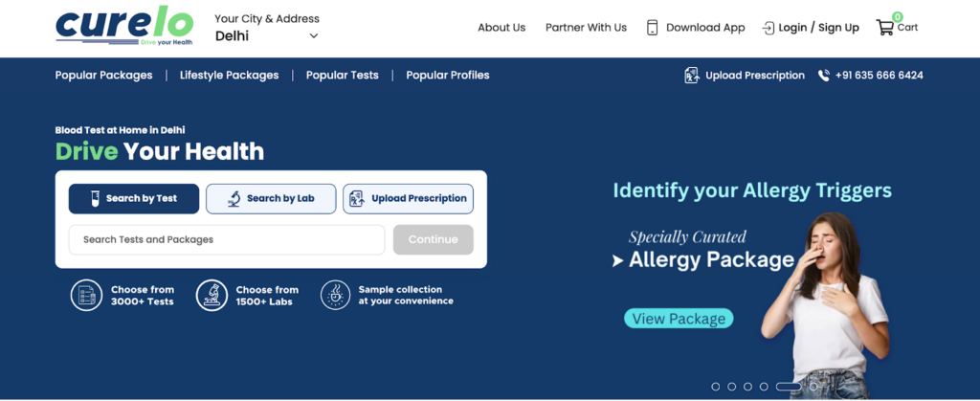Click the phone call icon
The image size is (980, 401).
(x=823, y=76)
